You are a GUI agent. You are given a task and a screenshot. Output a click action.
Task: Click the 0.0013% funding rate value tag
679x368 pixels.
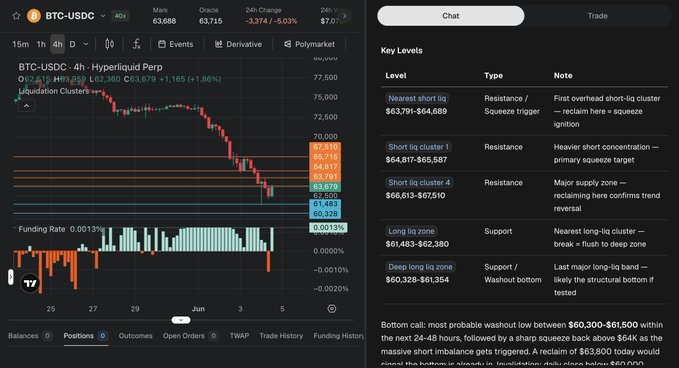328,228
